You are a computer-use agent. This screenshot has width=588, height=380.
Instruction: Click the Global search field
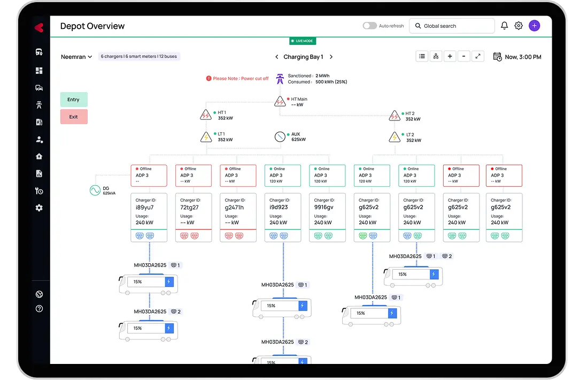coord(452,26)
